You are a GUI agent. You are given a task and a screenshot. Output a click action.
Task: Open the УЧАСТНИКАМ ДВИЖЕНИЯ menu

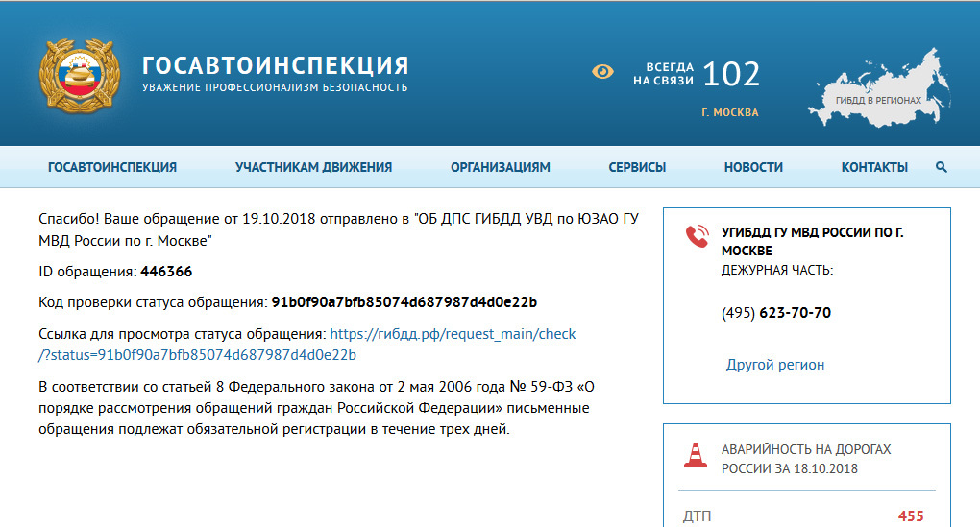[x=313, y=167]
